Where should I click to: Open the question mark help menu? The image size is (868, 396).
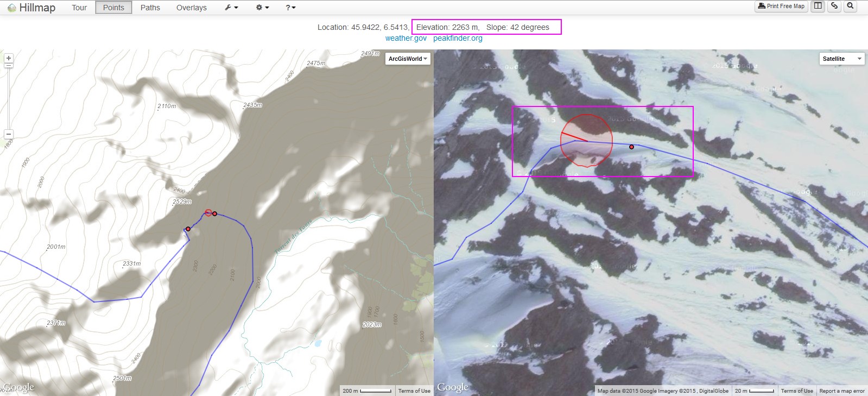(x=290, y=8)
